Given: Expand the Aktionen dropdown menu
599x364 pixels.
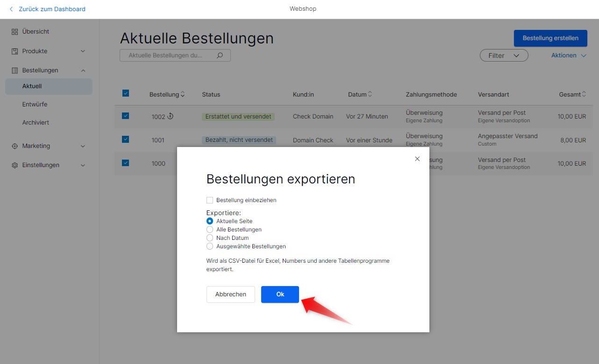Looking at the screenshot, I should point(568,56).
